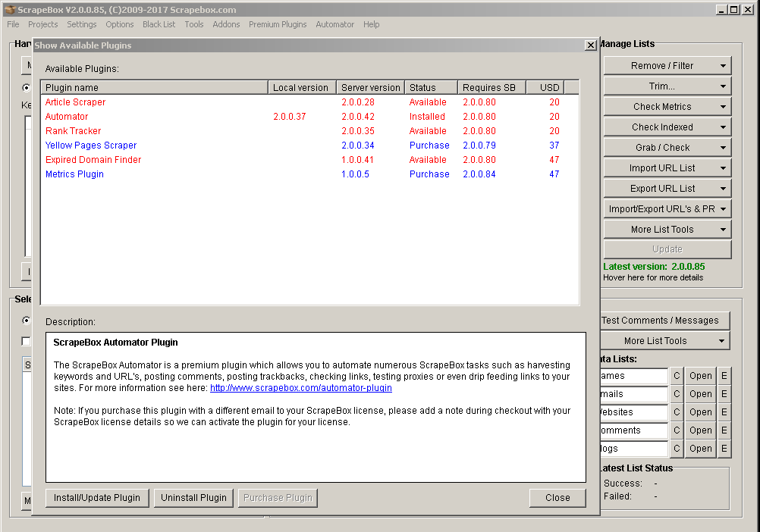Click the E button for the Blogs list

[724, 449]
